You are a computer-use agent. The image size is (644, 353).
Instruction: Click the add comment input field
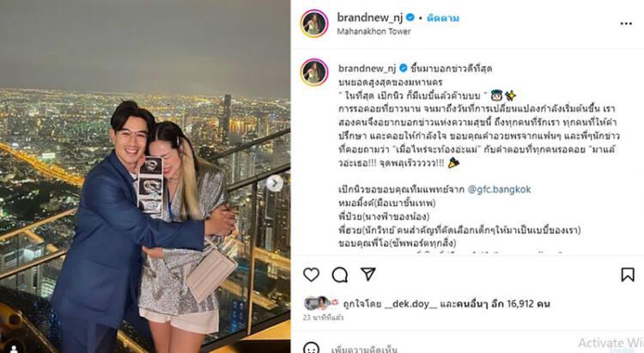[452, 349]
